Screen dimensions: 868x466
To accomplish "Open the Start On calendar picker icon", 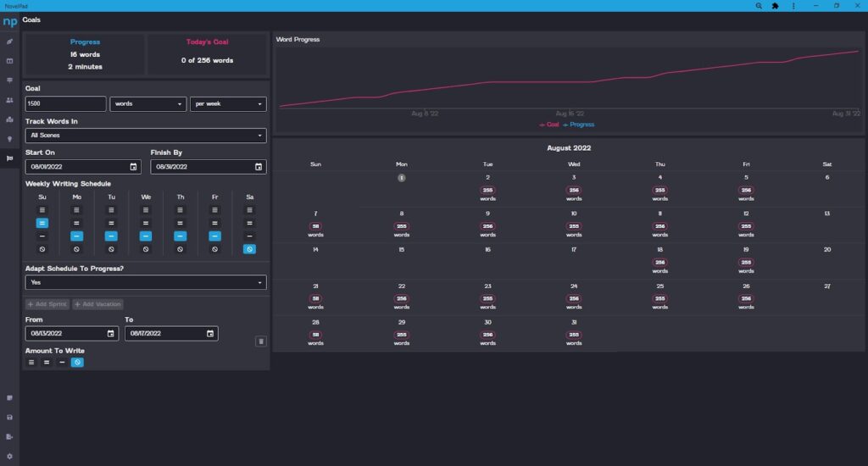I will (x=133, y=167).
